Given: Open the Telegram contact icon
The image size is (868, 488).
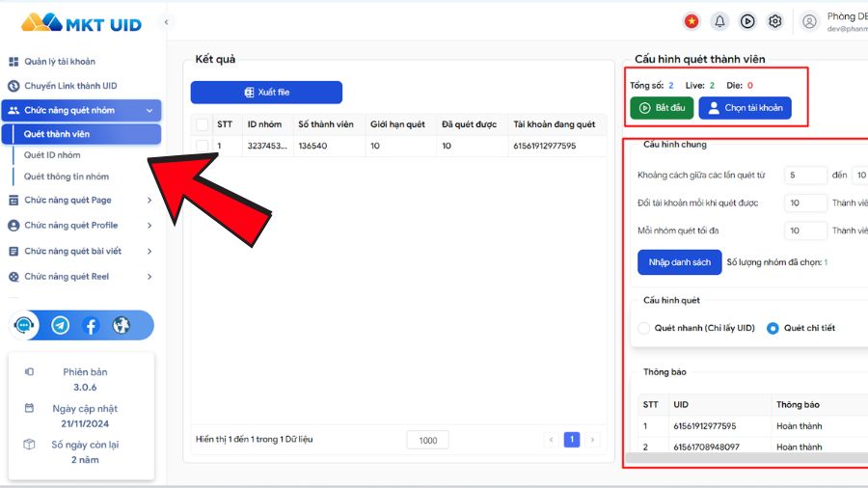Looking at the screenshot, I should click(60, 326).
